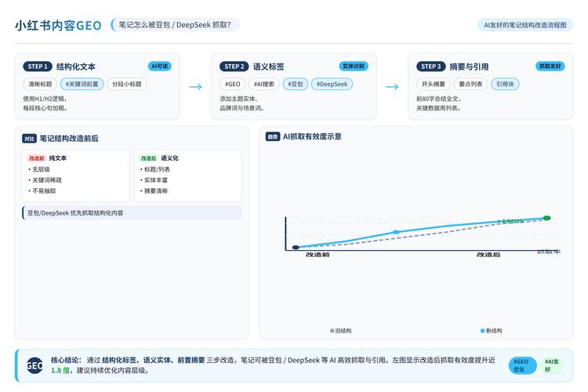
Task: Click the 趋势 badge icon
Action: [273, 137]
